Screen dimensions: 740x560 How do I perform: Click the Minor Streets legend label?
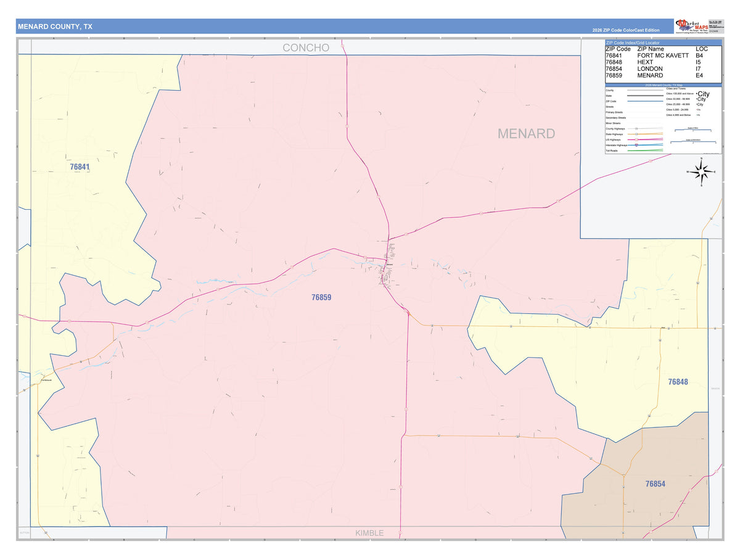tap(613, 123)
